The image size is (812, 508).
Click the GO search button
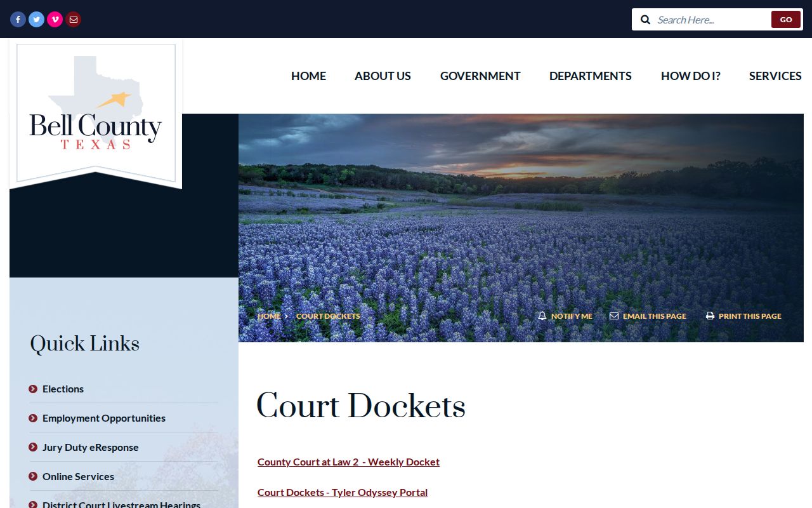(786, 20)
